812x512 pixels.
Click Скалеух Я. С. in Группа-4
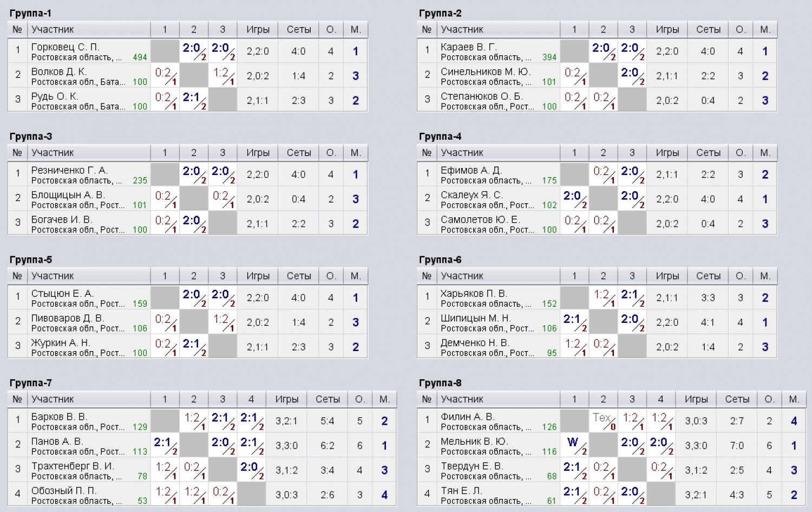coord(472,195)
